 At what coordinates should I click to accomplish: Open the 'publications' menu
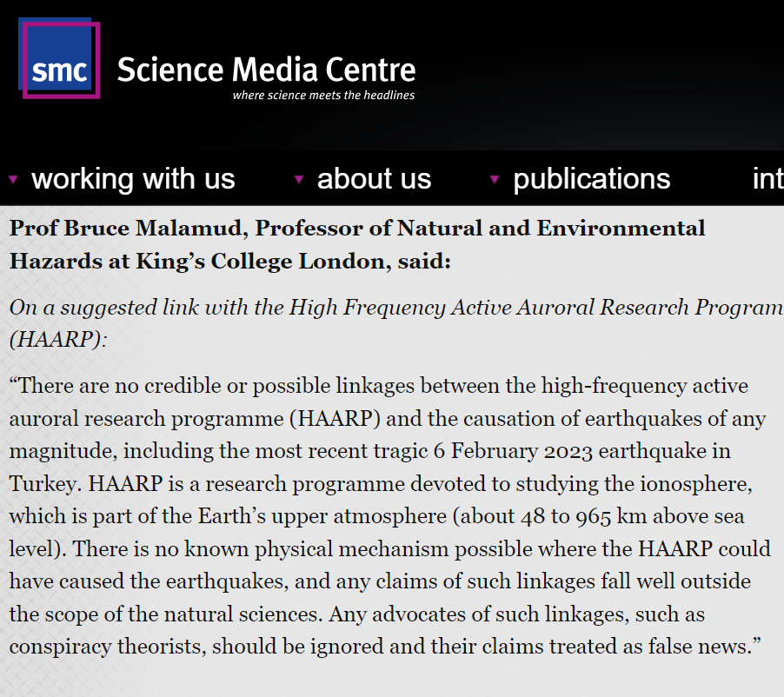591,179
